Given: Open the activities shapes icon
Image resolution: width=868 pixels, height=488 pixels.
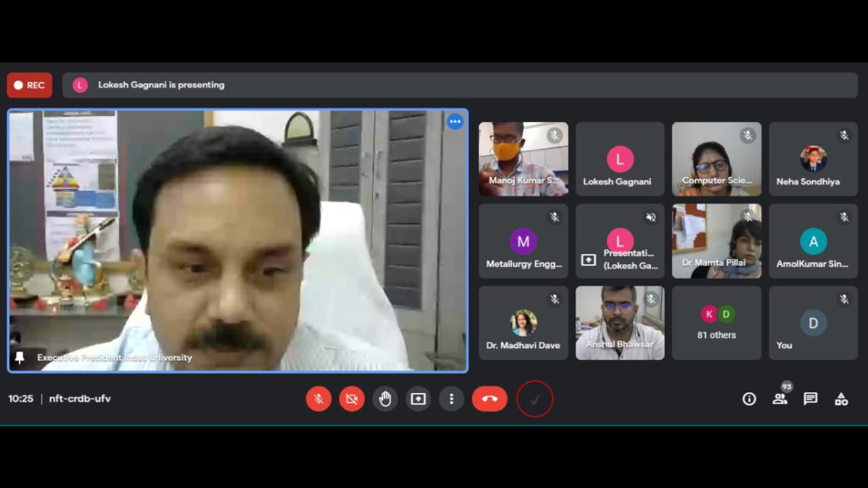Looking at the screenshot, I should [842, 399].
